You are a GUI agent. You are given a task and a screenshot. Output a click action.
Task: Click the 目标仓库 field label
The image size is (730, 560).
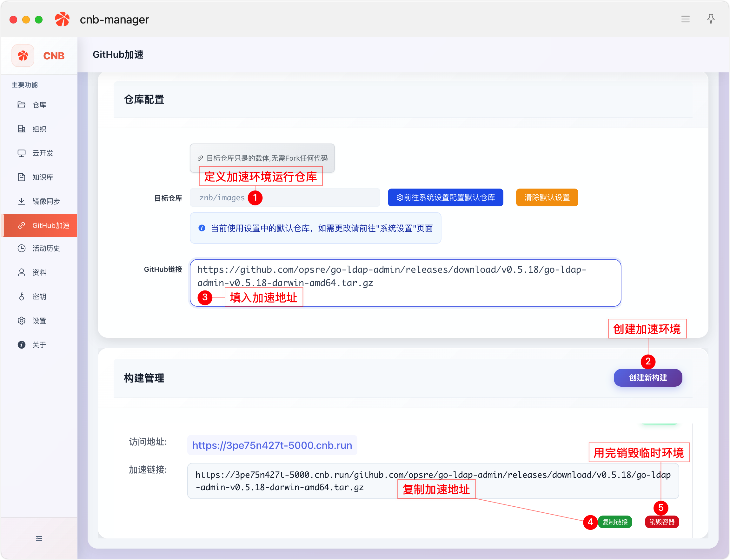point(168,198)
